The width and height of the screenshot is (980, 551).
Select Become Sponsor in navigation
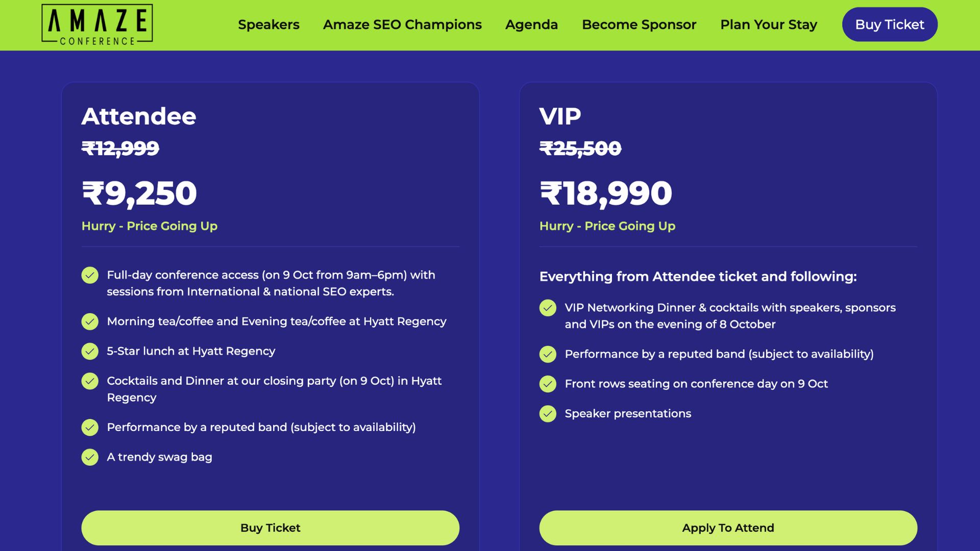[639, 24]
